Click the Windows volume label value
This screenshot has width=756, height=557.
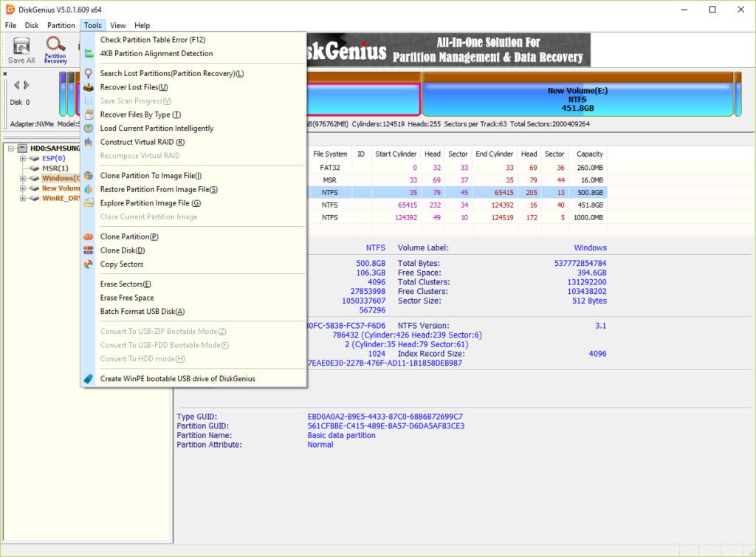(x=590, y=248)
